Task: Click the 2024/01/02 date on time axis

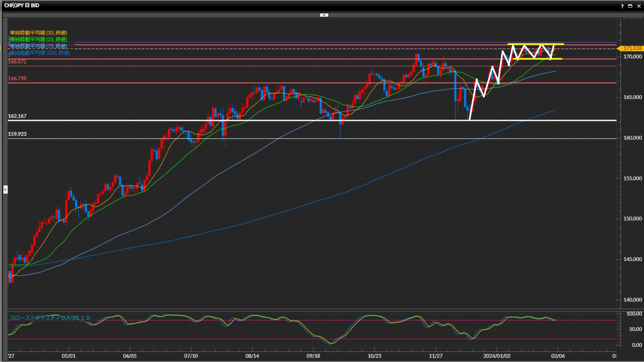Action: pyautogui.click(x=497, y=356)
